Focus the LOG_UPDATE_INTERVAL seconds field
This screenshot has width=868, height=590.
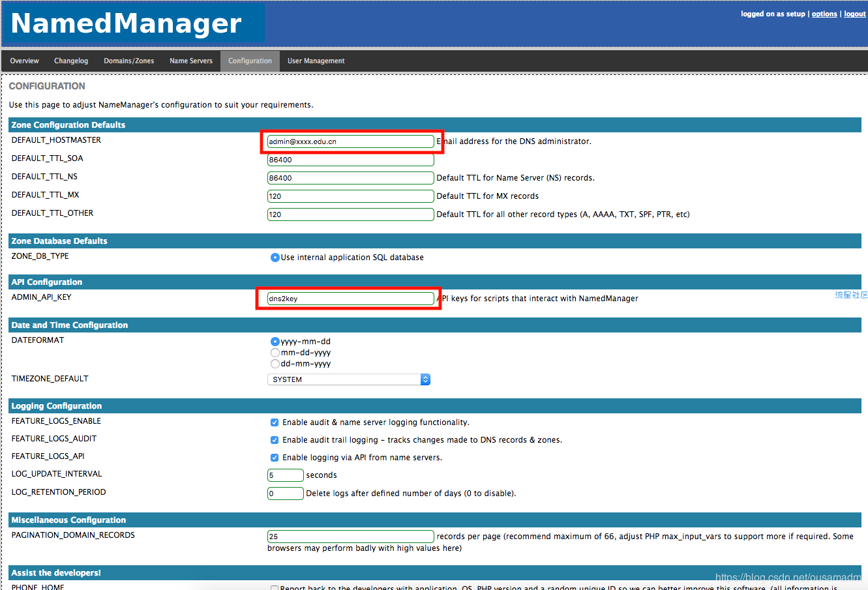point(286,475)
